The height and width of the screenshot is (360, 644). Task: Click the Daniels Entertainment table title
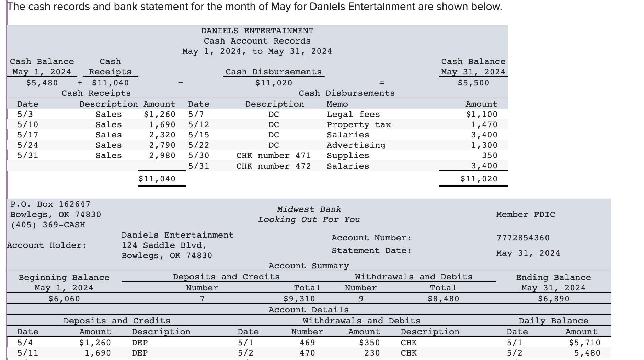pos(257,31)
